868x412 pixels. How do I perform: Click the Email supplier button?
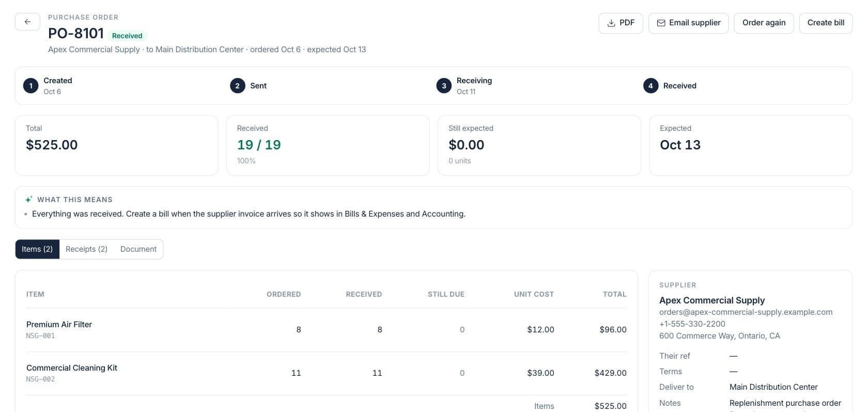(x=688, y=23)
